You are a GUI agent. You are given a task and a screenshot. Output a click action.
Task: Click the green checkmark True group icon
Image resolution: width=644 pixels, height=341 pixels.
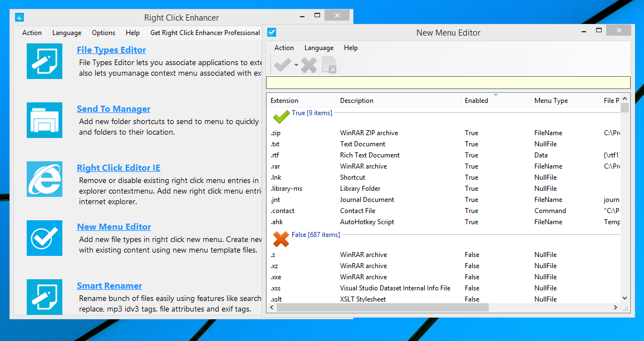[x=281, y=116]
